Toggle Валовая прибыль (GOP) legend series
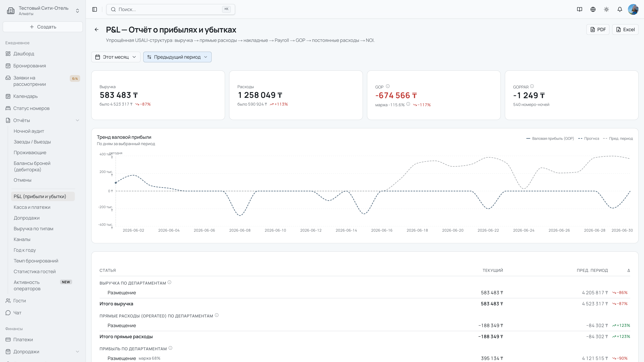Image resolution: width=644 pixels, height=362 pixels. tap(550, 138)
